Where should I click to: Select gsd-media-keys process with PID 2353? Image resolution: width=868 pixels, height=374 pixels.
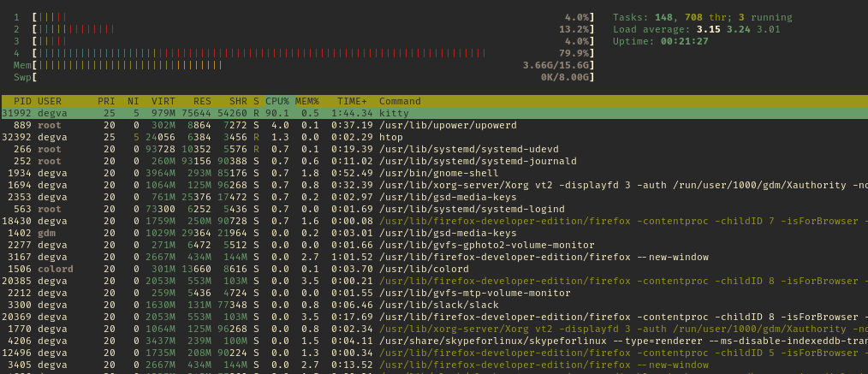coord(434,197)
